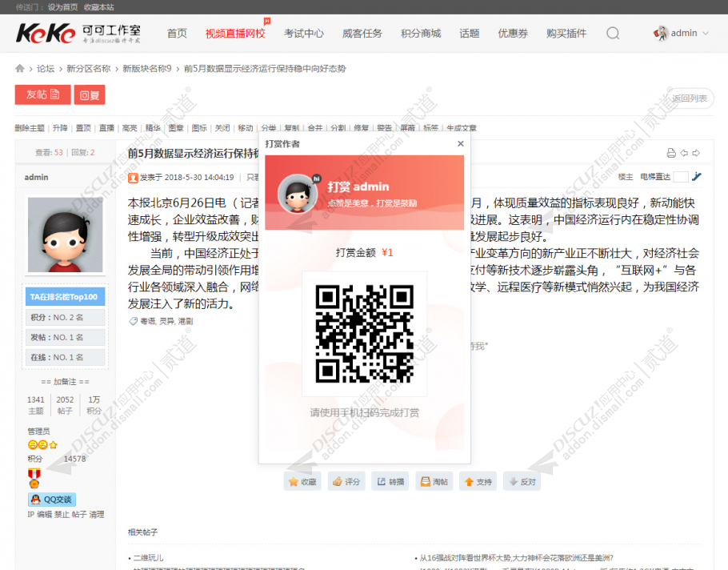Click 1341 主题 count
The image size is (728, 570).
click(36, 405)
